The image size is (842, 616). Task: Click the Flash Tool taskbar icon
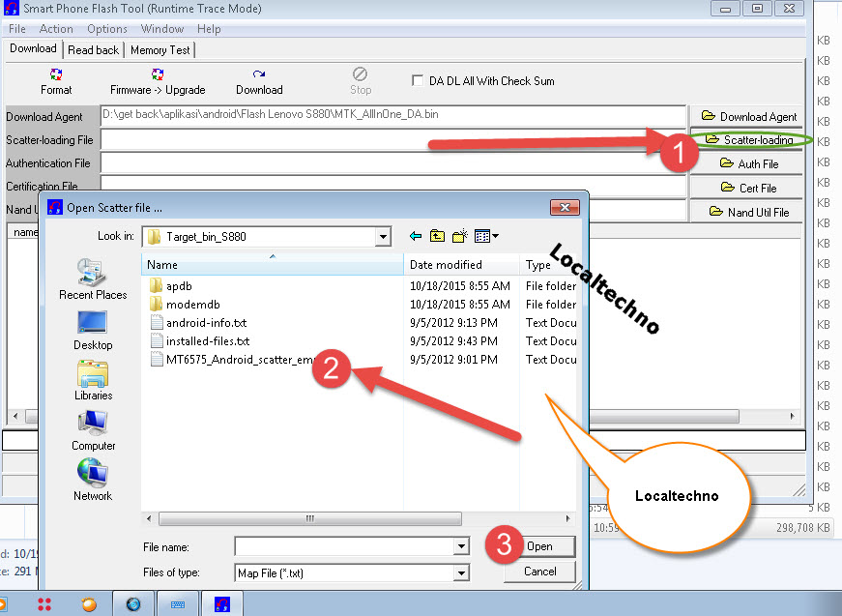(222, 604)
